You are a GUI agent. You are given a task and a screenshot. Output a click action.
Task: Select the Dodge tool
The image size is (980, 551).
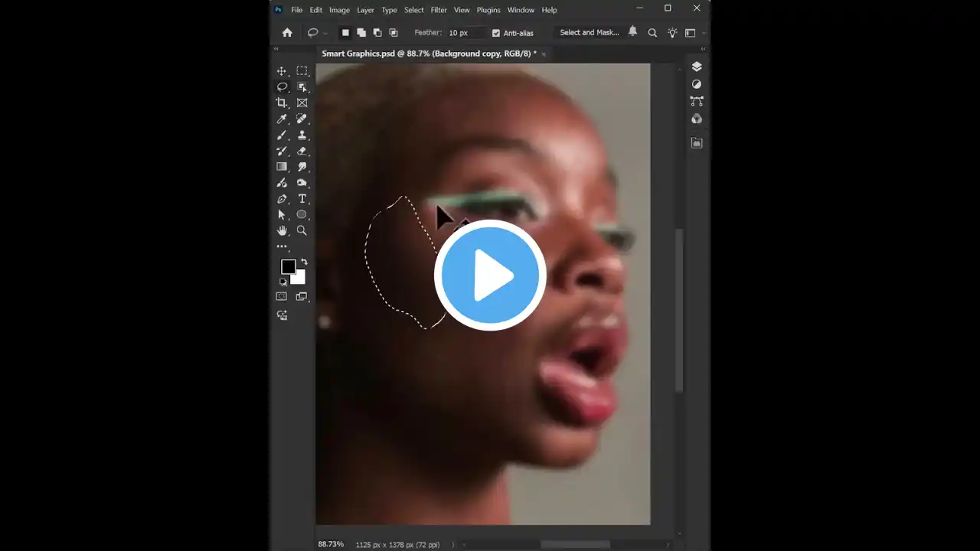pos(282,183)
